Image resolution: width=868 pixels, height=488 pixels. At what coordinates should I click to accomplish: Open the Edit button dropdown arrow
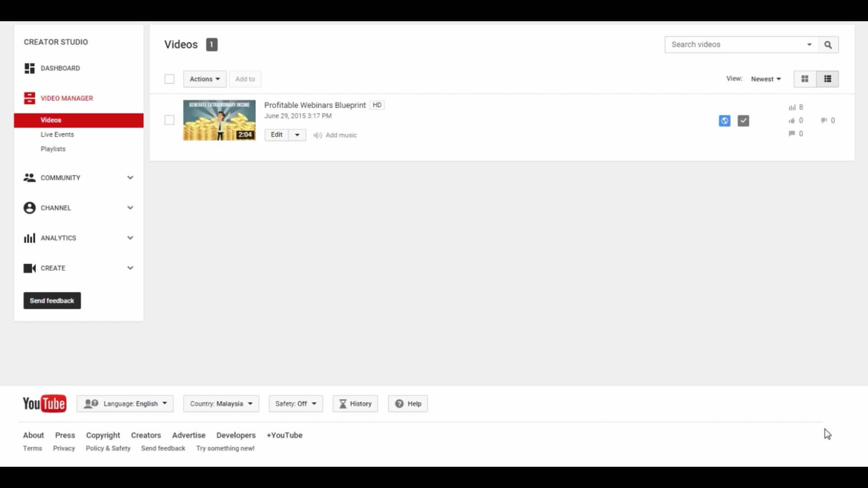(297, 135)
